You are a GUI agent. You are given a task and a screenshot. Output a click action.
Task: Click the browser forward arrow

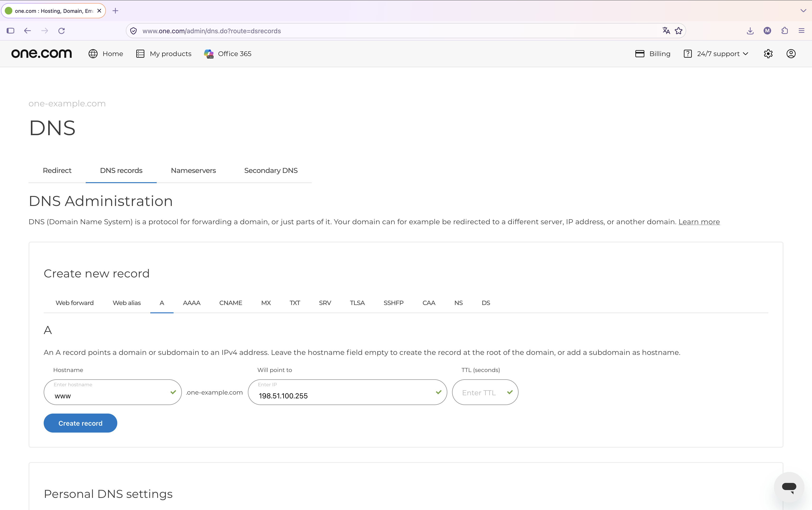(44, 31)
